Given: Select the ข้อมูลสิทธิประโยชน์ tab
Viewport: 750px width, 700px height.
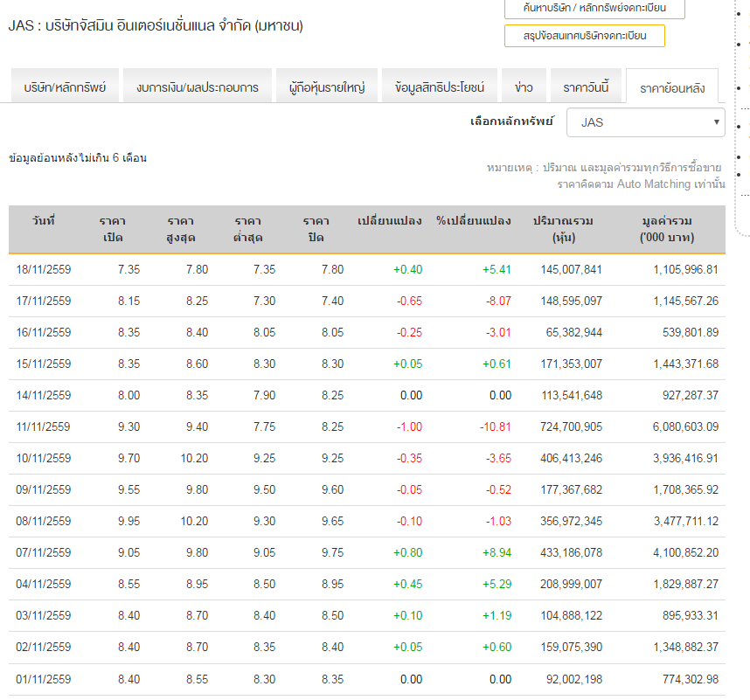Looking at the screenshot, I should coord(440,87).
